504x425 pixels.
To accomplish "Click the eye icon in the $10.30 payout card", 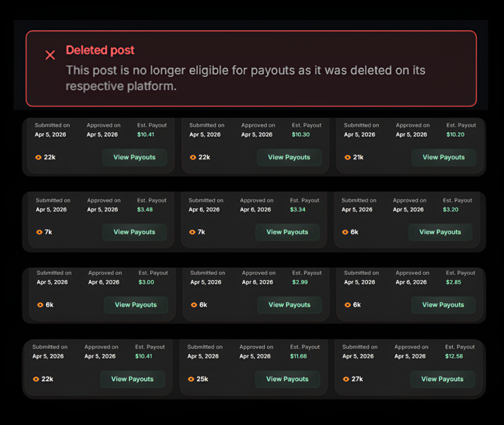I will point(193,157).
